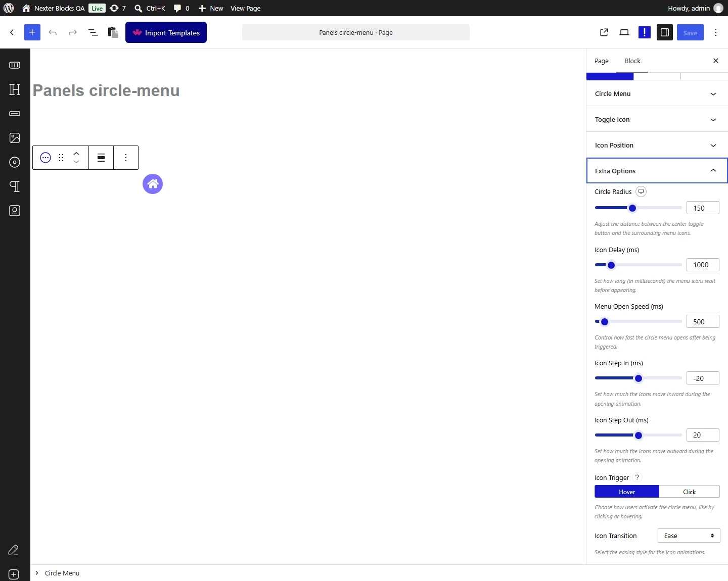The width and height of the screenshot is (728, 581).
Task: Open the Icon Transition Ease dropdown
Action: point(689,536)
